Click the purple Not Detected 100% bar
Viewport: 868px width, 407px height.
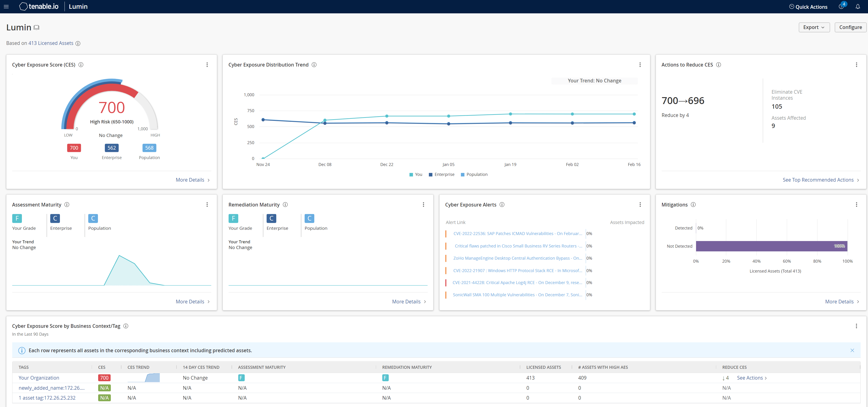pos(772,246)
